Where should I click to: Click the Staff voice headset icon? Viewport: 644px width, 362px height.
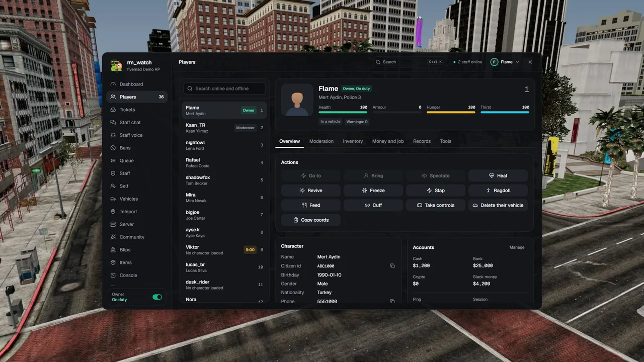113,135
